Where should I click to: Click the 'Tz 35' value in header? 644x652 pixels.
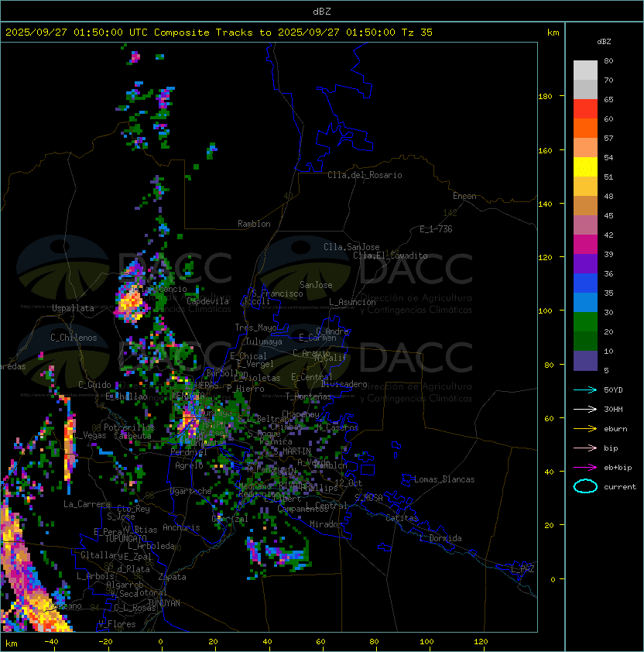417,33
